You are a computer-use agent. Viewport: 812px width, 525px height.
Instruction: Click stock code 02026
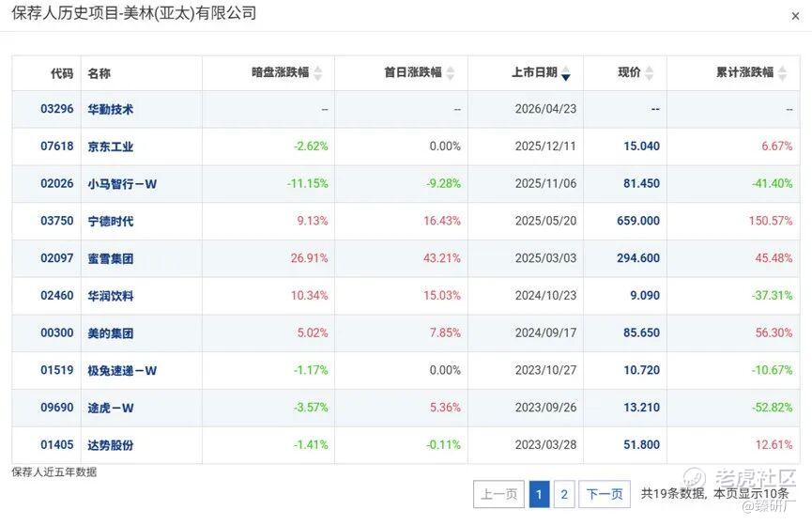(57, 183)
